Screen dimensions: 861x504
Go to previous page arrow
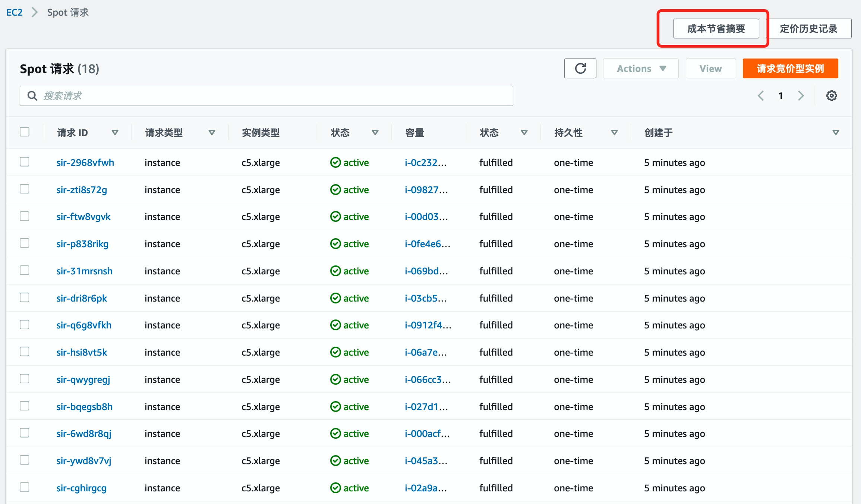tap(761, 96)
